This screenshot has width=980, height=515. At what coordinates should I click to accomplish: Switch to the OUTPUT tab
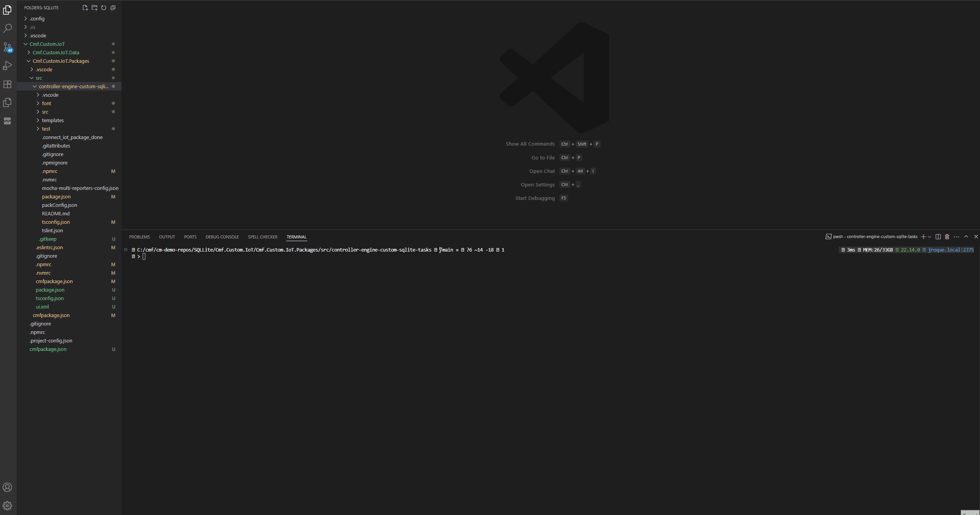[x=167, y=237]
